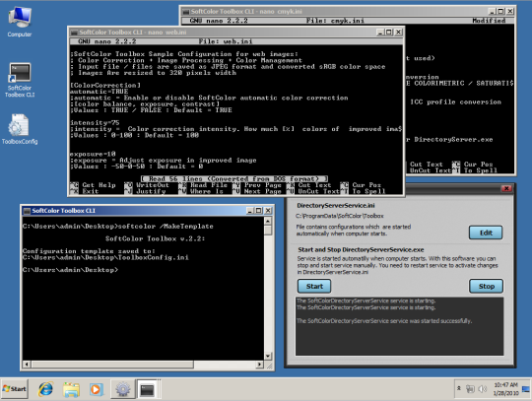The width and height of the screenshot is (532, 401).
Task: Open the clock showing 10:47 AM
Action: [x=505, y=389]
